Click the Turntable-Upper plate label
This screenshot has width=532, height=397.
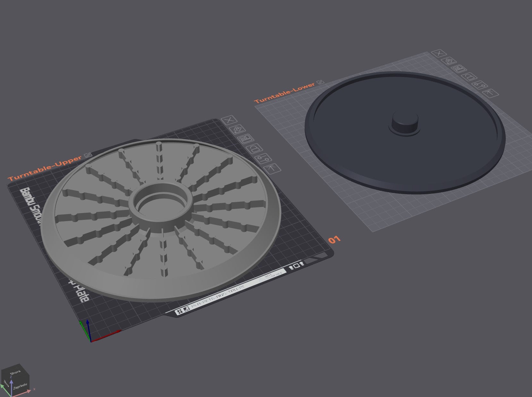[x=45, y=168]
